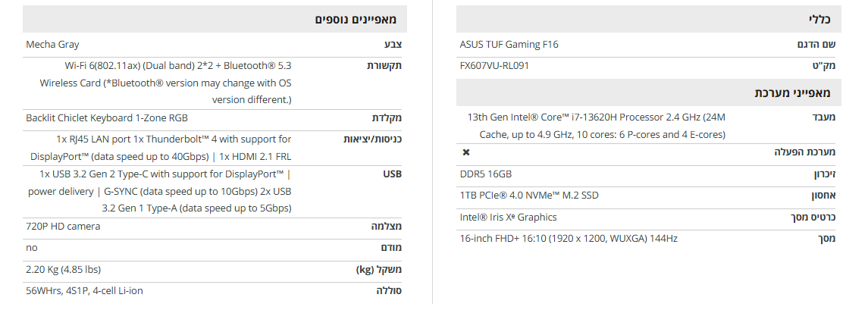Click the כניסות/יציאות ports label
The height and width of the screenshot is (332, 868).
tap(372, 139)
